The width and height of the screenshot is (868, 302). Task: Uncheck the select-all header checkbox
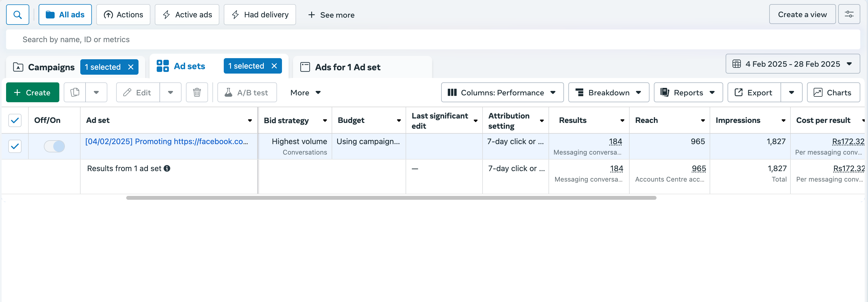15,120
